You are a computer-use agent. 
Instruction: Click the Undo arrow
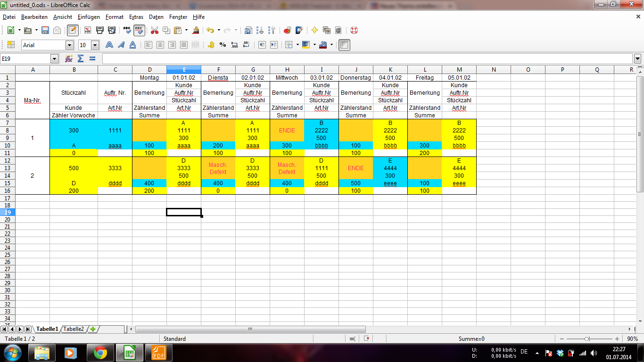pos(210,30)
